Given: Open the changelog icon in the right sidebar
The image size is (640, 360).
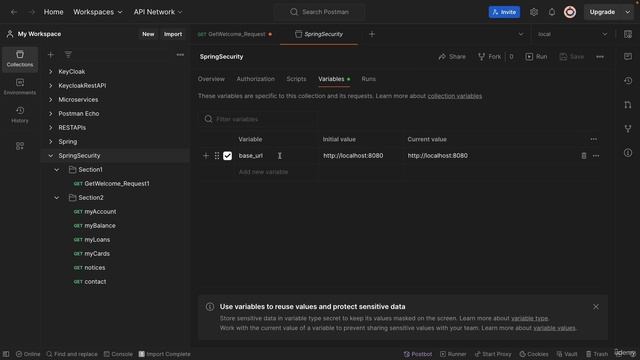Looking at the screenshot, I should point(628,81).
